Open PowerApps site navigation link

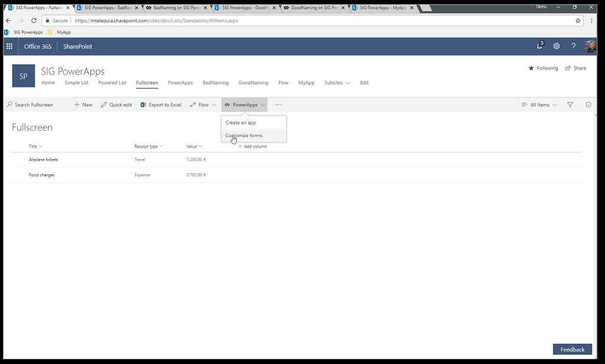coord(180,83)
